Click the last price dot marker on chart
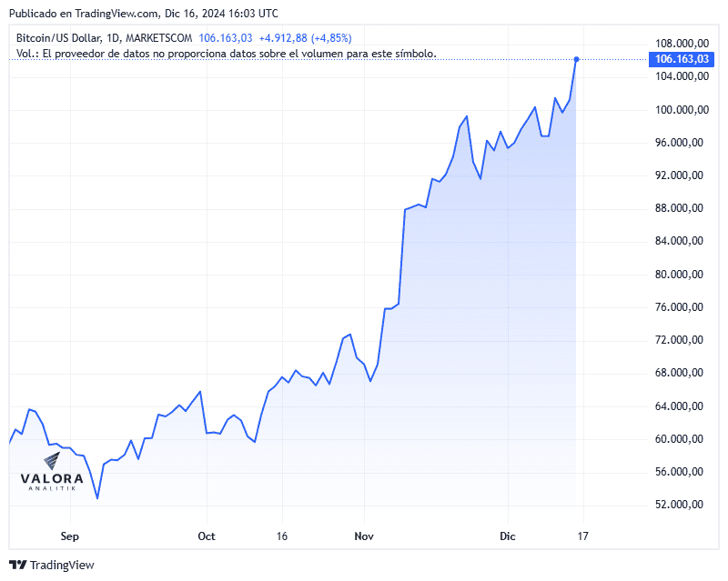The height and width of the screenshot is (581, 728). tap(576, 59)
